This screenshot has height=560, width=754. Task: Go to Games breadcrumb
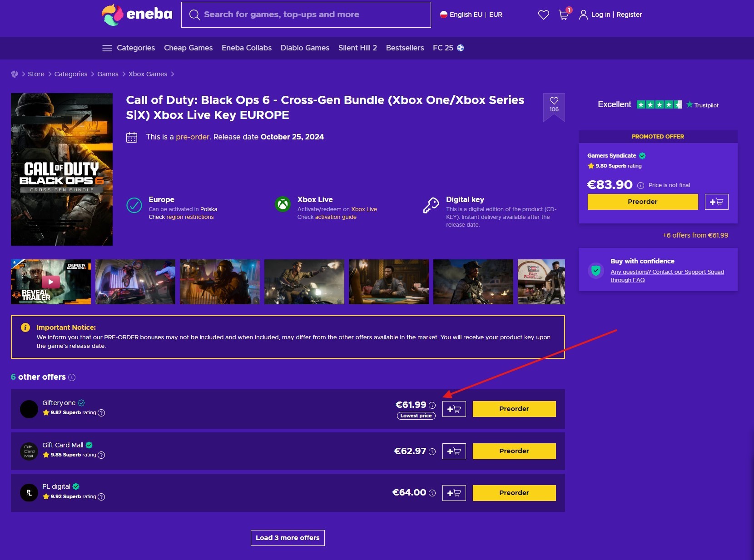click(108, 74)
